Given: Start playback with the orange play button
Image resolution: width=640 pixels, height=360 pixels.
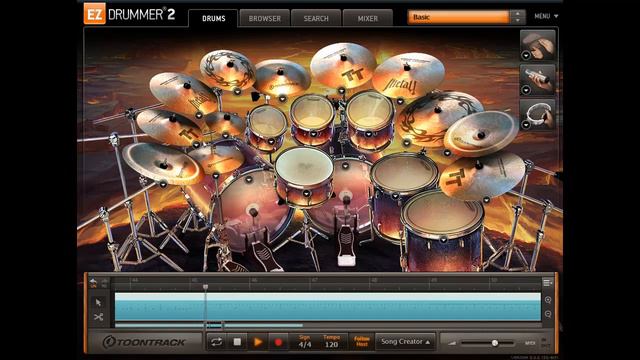Looking at the screenshot, I should 258,342.
